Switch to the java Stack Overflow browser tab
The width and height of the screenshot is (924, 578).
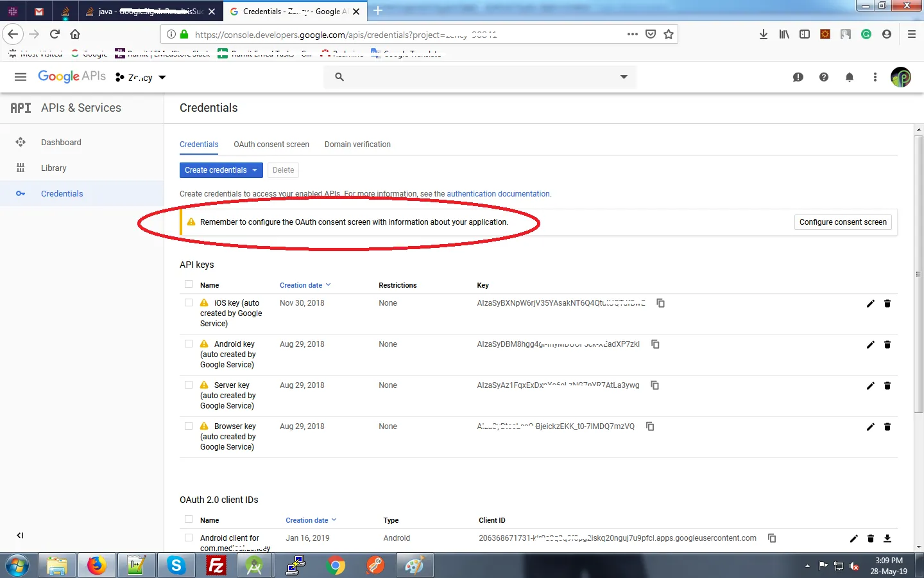[x=151, y=12]
